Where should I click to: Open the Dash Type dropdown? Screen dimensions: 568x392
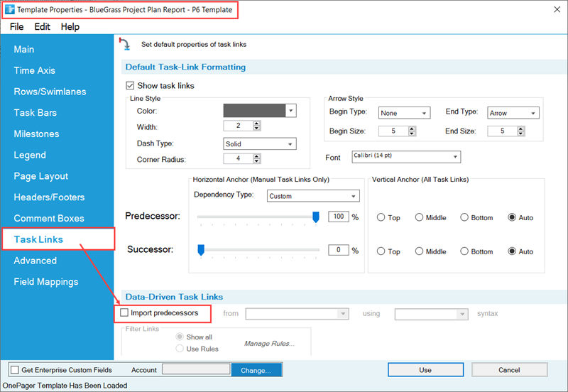click(x=260, y=144)
